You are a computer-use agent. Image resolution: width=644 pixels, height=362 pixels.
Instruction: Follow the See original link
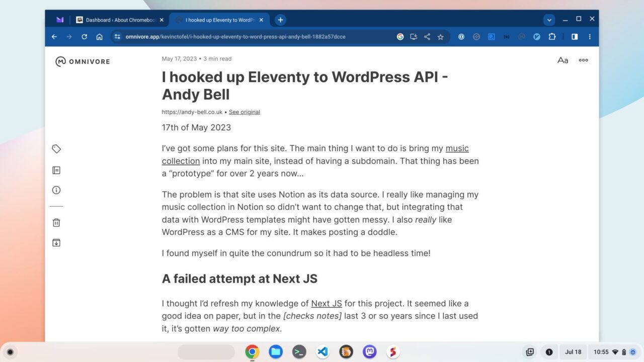245,112
